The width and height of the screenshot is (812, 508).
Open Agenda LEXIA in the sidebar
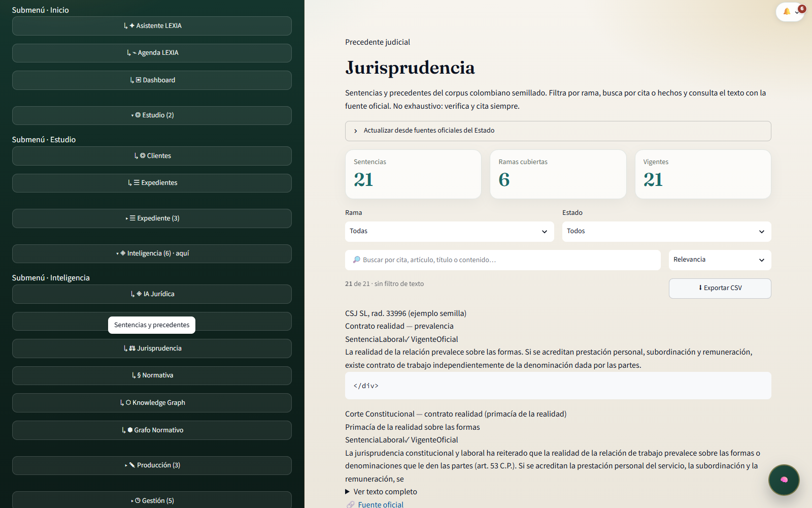click(x=152, y=53)
